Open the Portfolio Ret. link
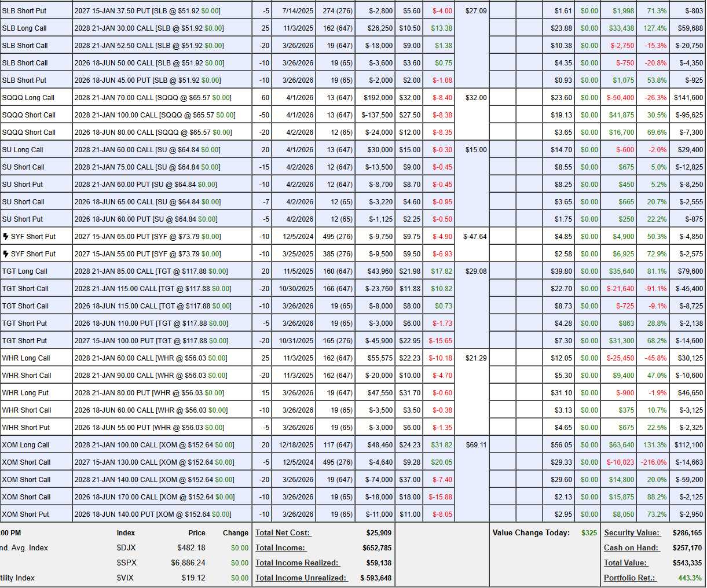This screenshot has height=588, width=707. coord(629,578)
